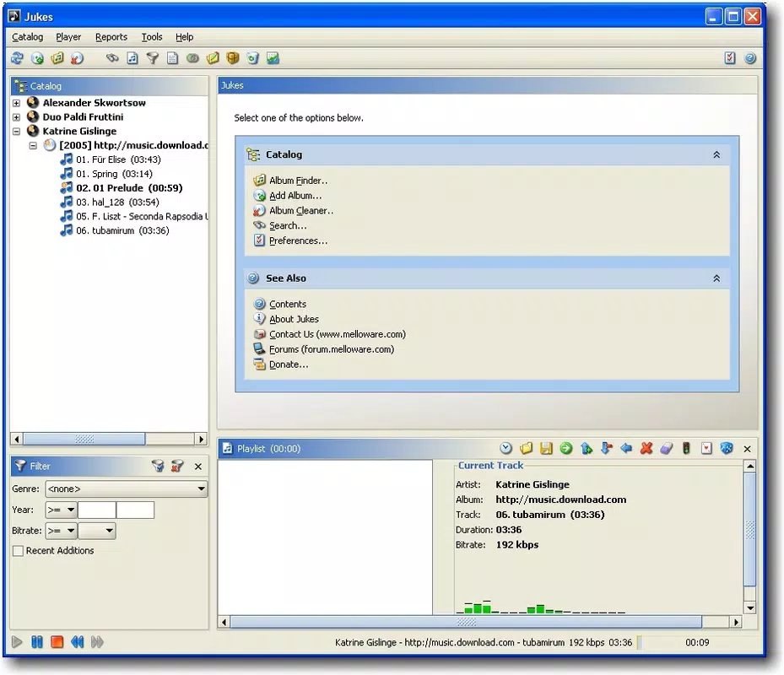Click the blue left arrow in Playlist toolbar
The width and height of the screenshot is (784, 675).
626,449
